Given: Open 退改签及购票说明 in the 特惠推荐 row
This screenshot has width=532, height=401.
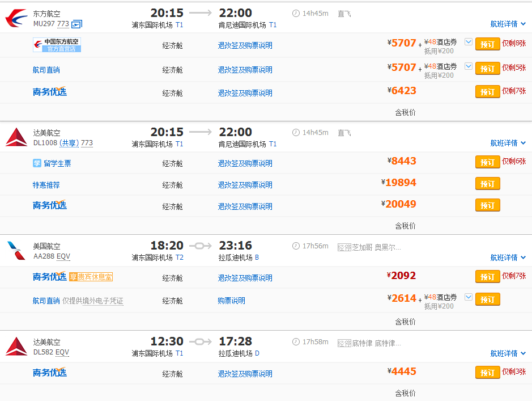Looking at the screenshot, I should (x=245, y=185).
